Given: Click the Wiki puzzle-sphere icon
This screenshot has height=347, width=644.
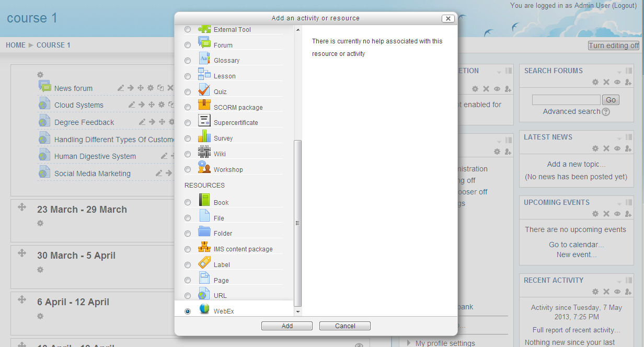Looking at the screenshot, I should pyautogui.click(x=204, y=152).
